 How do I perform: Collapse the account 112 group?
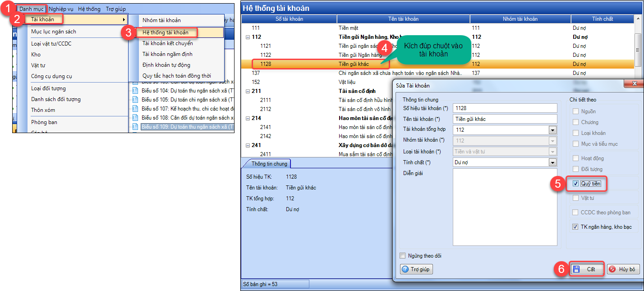point(248,37)
